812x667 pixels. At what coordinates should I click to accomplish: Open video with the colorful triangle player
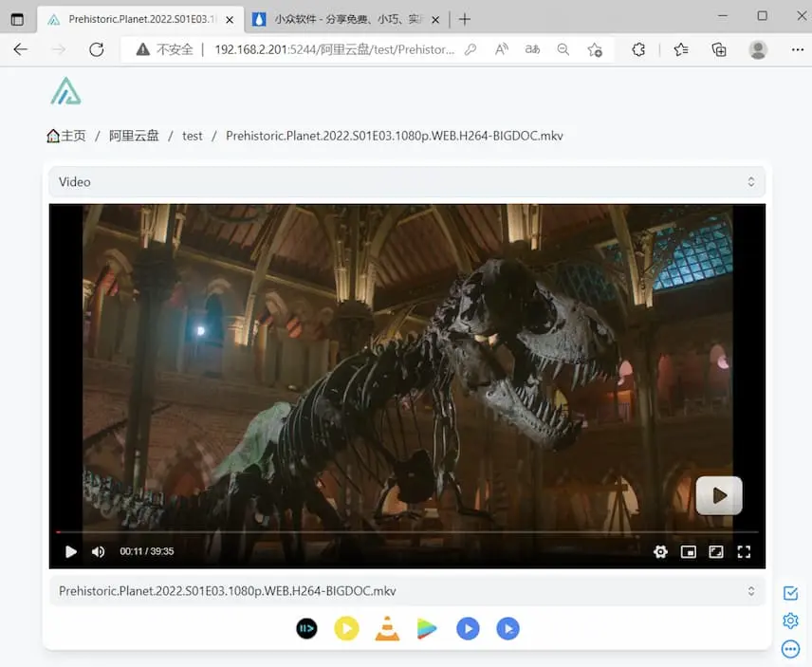(427, 628)
